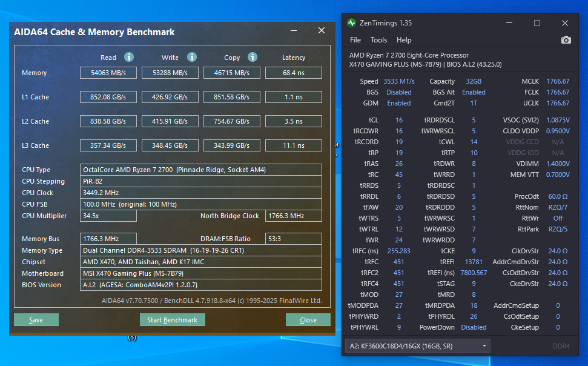Click the RttNom value RZQ/7
Image resolution: width=588 pixels, height=366 pixels.
pyautogui.click(x=558, y=207)
